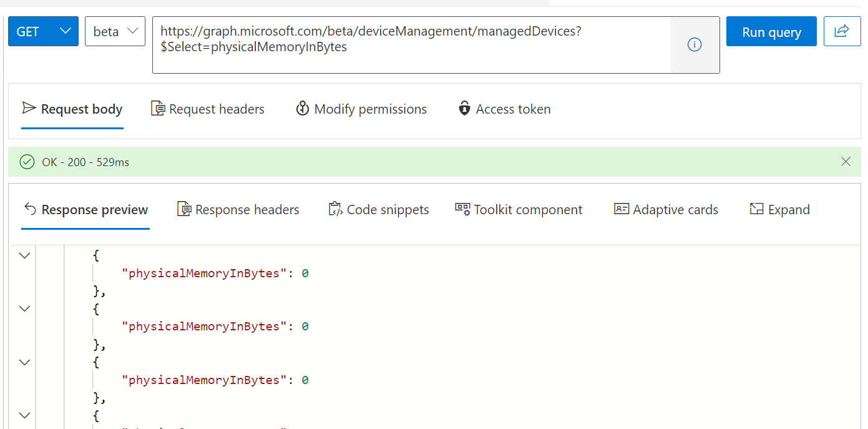
Task: Open the beta API version dropdown
Action: (115, 31)
